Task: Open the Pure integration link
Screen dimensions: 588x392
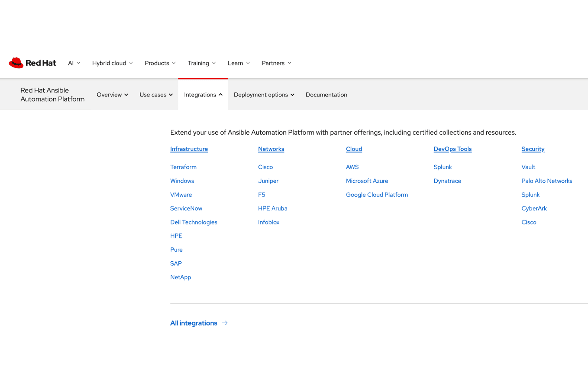Action: click(x=176, y=250)
